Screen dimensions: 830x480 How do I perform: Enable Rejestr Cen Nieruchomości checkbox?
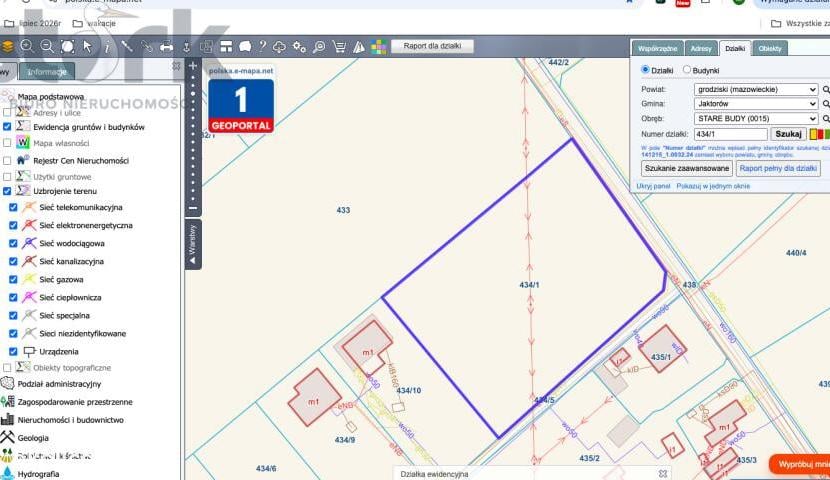(7, 160)
